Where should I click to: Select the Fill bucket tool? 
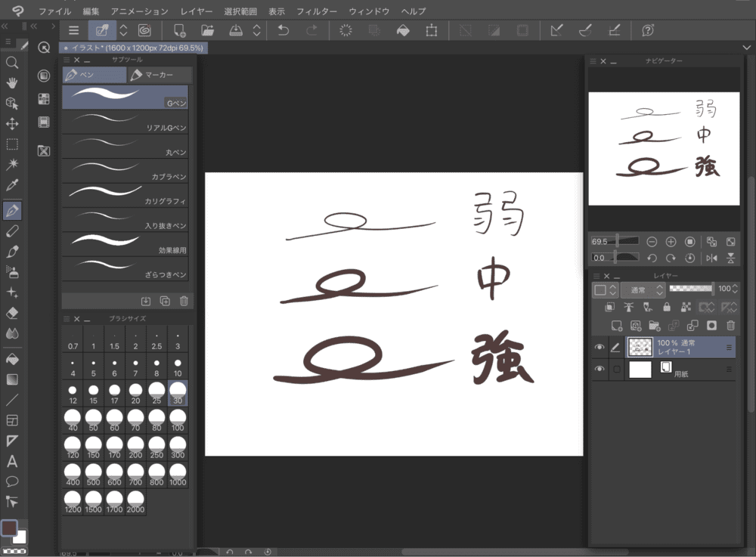(12, 360)
